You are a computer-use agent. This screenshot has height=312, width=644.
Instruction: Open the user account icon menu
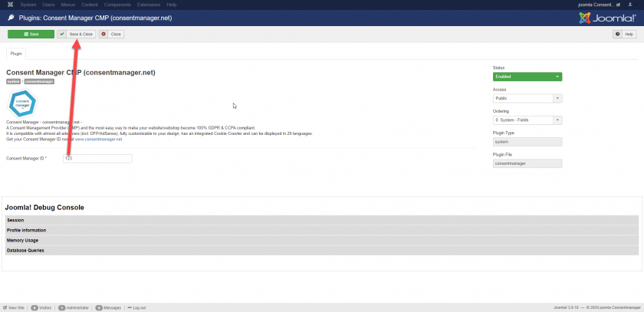[631, 5]
